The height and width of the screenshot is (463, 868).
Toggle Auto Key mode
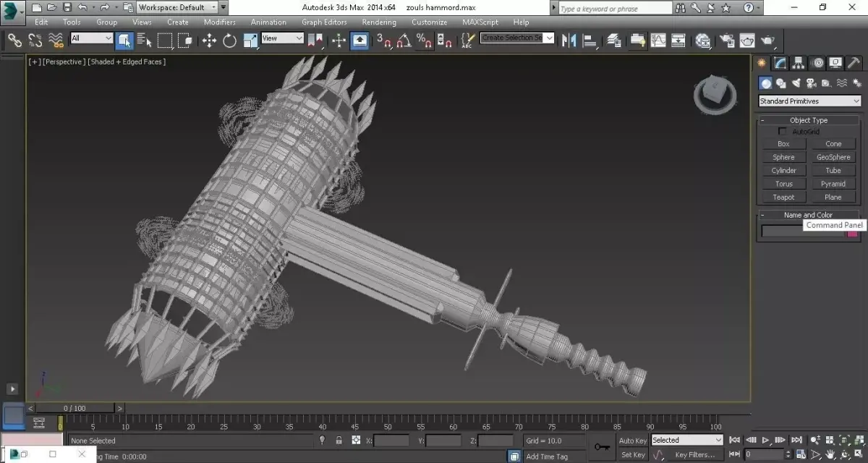pos(633,441)
